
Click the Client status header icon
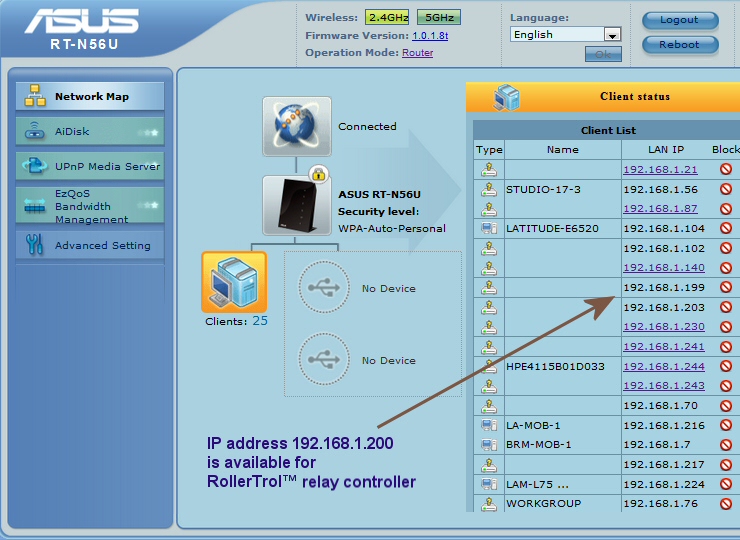coord(506,97)
